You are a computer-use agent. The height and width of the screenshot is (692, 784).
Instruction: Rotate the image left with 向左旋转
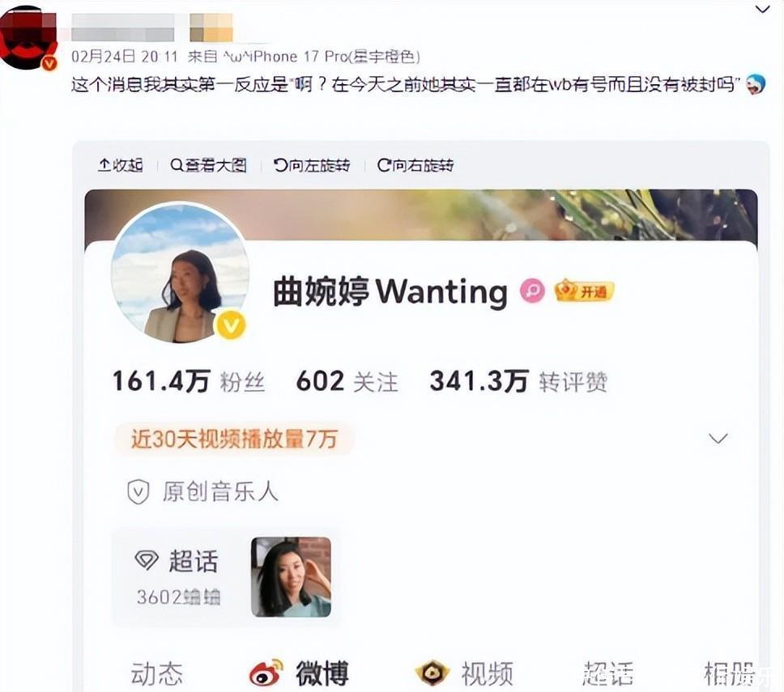(x=312, y=165)
